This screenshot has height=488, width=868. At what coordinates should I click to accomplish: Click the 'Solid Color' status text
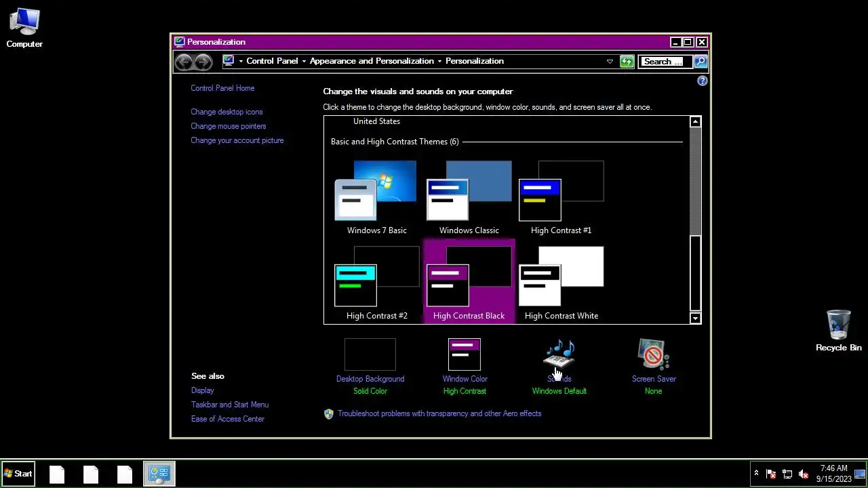pyautogui.click(x=370, y=391)
